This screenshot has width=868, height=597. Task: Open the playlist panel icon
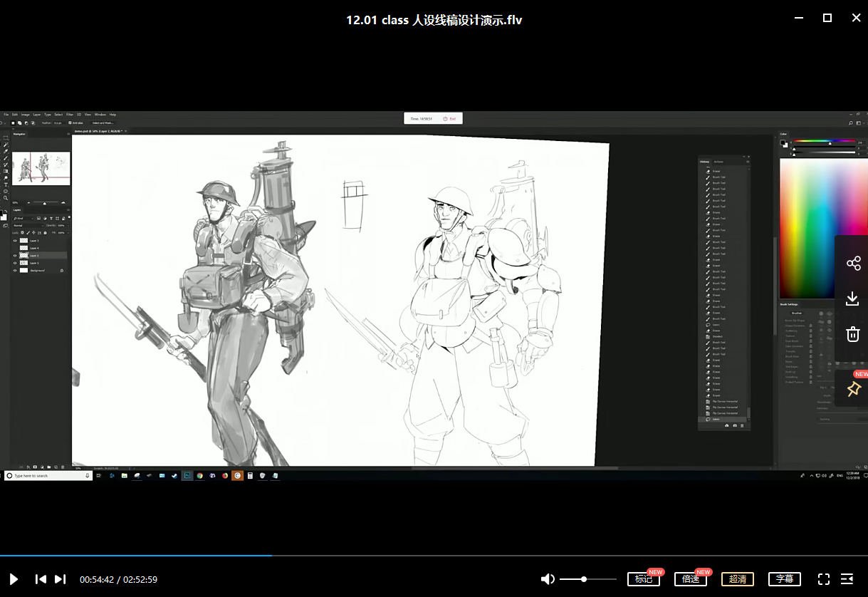(x=847, y=579)
